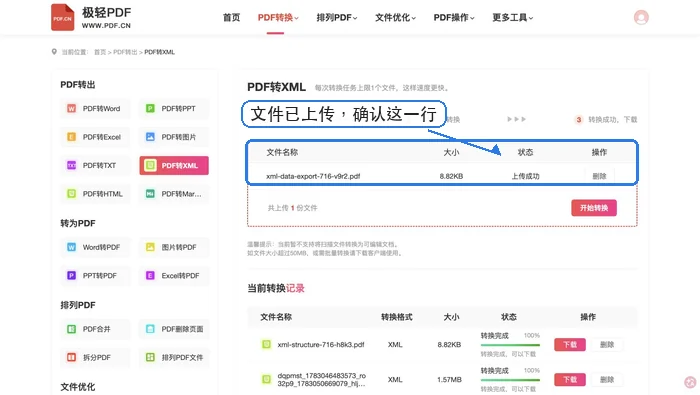Click the PDF转Mar... icon

[x=150, y=194]
